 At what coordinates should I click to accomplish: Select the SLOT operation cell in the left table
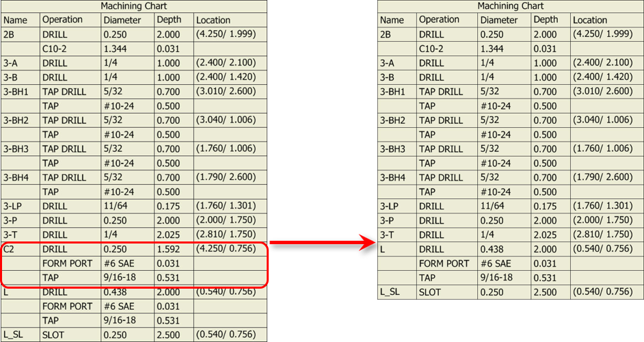click(55, 334)
